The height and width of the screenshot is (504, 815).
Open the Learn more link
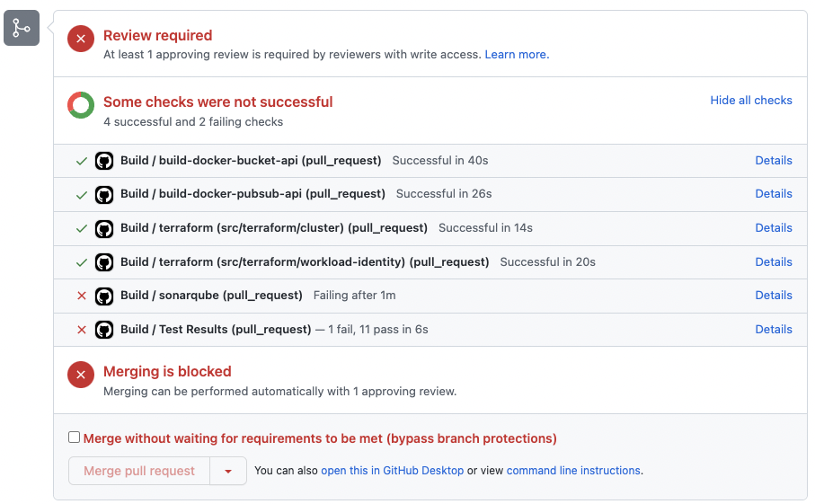(517, 55)
